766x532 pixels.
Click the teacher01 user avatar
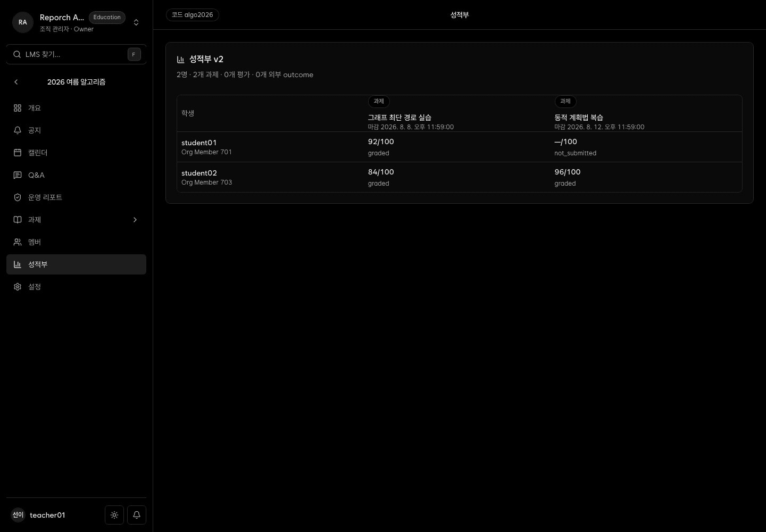[18, 515]
